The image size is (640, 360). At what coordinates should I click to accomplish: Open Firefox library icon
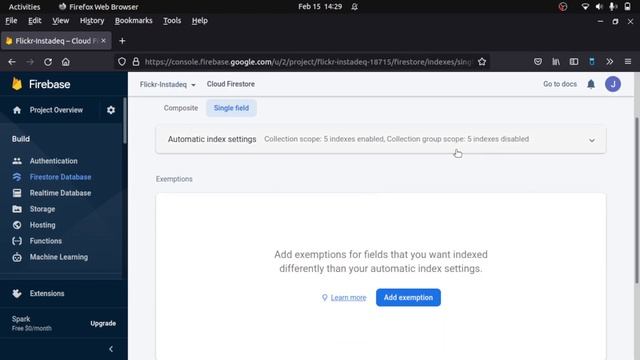tap(556, 62)
